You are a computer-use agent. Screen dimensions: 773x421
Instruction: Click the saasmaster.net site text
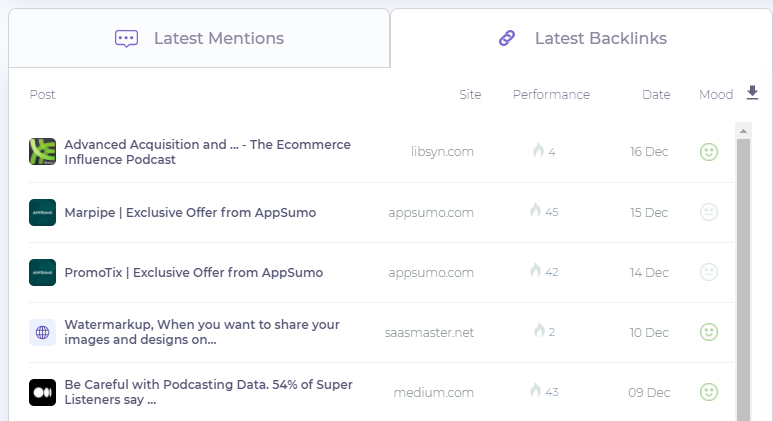(429, 333)
